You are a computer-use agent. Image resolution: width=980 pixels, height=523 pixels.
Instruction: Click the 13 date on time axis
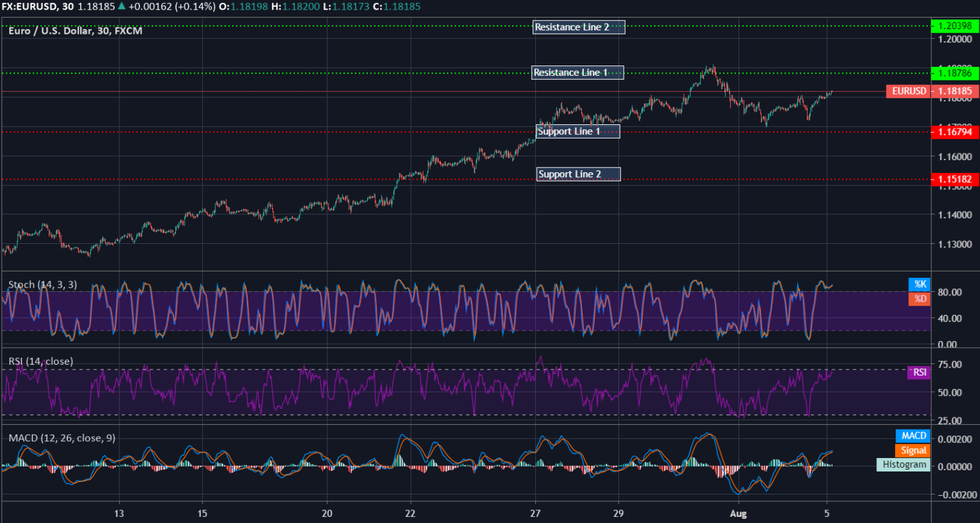[x=119, y=513]
